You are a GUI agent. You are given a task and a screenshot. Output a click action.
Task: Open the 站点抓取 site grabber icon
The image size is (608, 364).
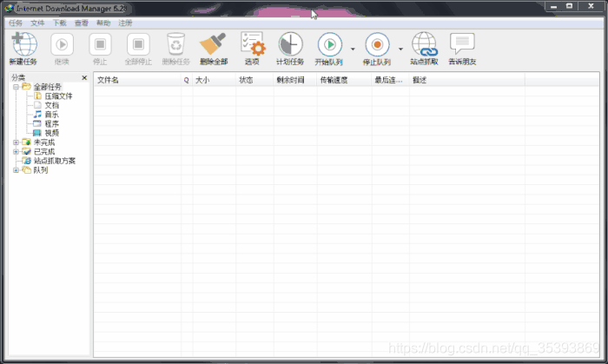424,44
